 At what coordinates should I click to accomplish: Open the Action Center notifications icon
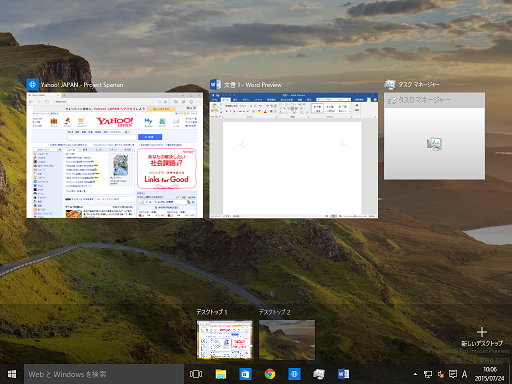tap(453, 374)
